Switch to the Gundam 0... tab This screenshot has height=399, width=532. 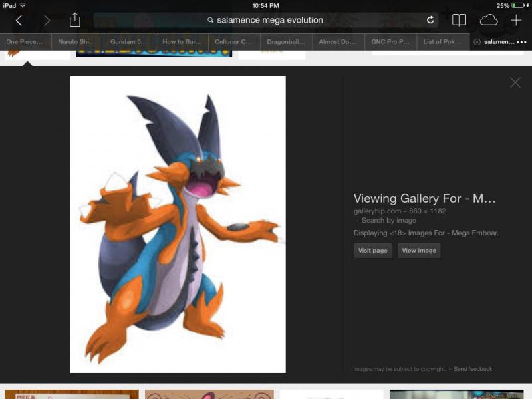click(130, 42)
